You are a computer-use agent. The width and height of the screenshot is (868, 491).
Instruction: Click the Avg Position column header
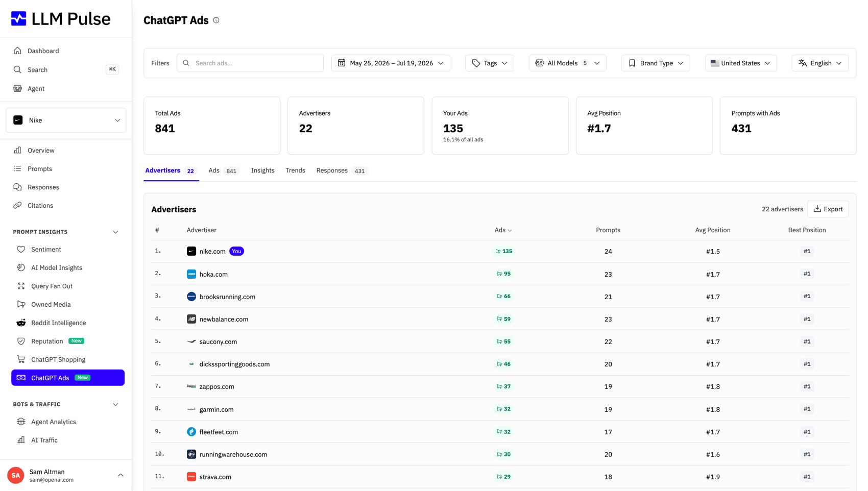pos(713,230)
